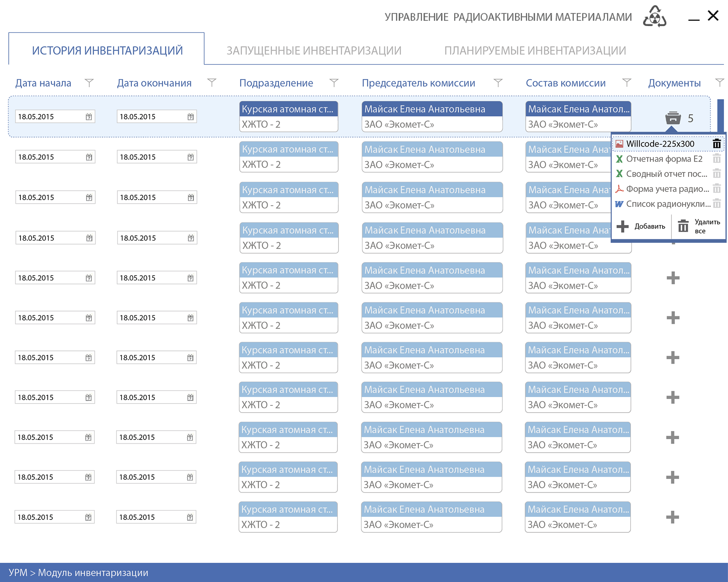The image size is (728, 582).
Task: Remove the Форма учета радио... PDF document
Action: [717, 189]
